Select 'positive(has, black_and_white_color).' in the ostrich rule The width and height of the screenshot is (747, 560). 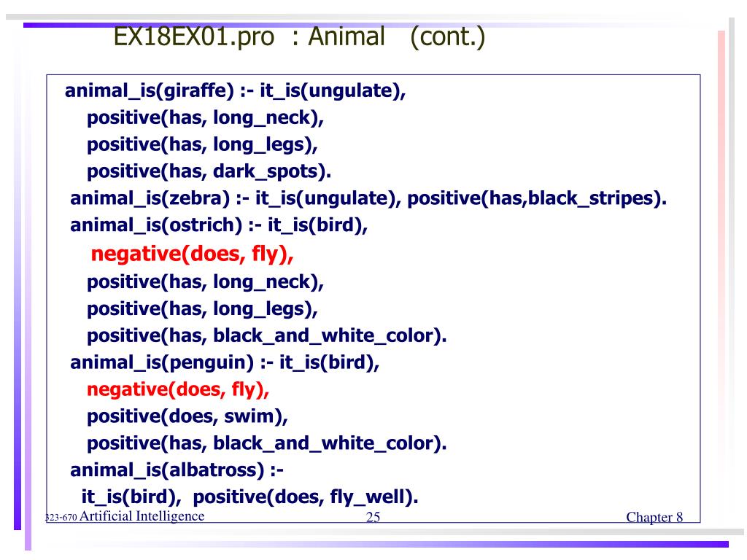coord(267,336)
